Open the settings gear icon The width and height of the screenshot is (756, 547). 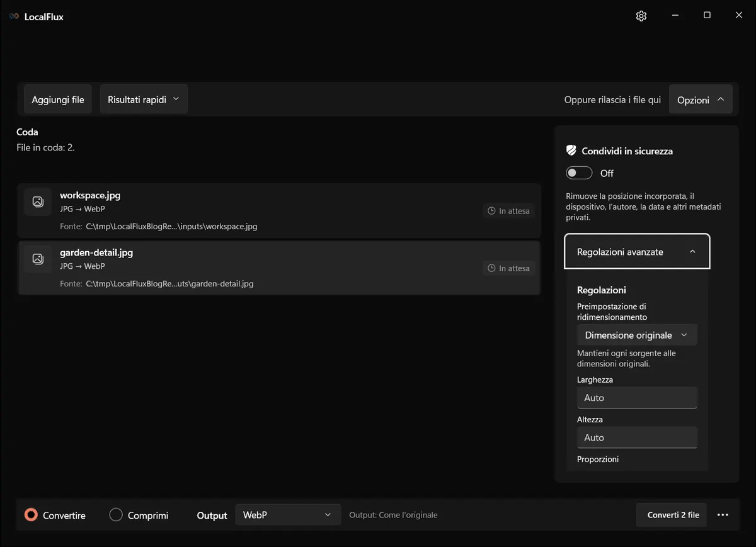(x=641, y=16)
